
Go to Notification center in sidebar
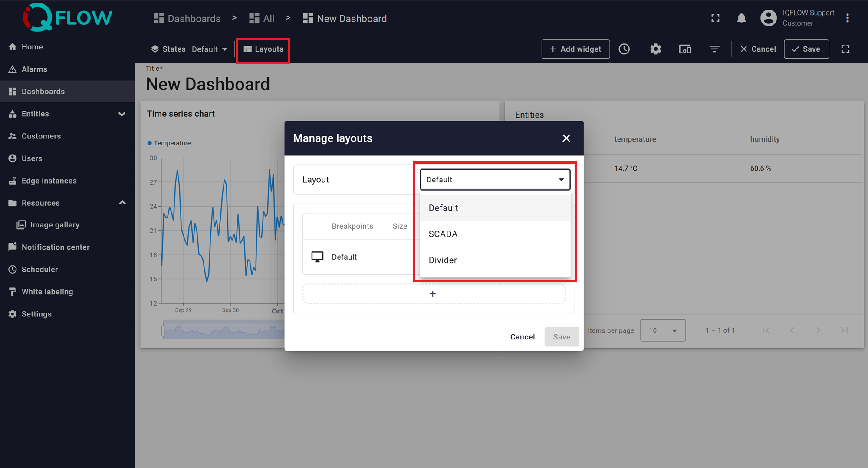(55, 247)
